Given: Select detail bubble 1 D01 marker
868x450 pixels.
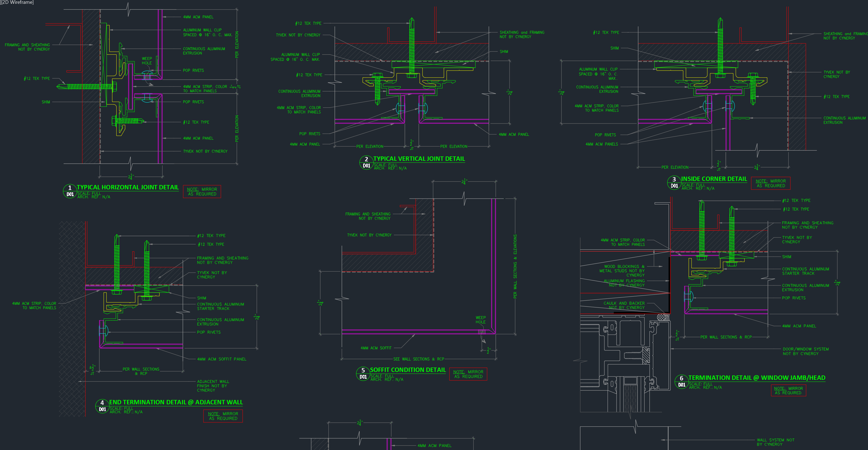Looking at the screenshot, I should (70, 191).
